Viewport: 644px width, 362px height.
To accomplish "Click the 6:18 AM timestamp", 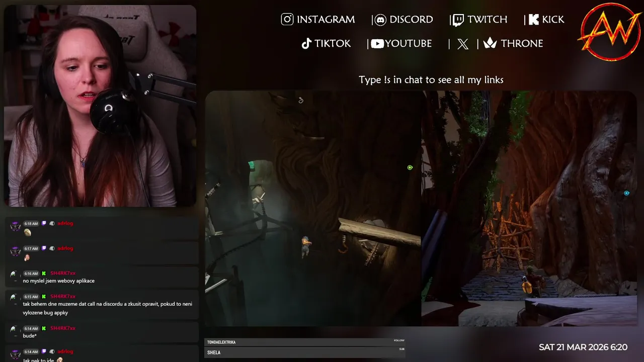I will tap(31, 223).
